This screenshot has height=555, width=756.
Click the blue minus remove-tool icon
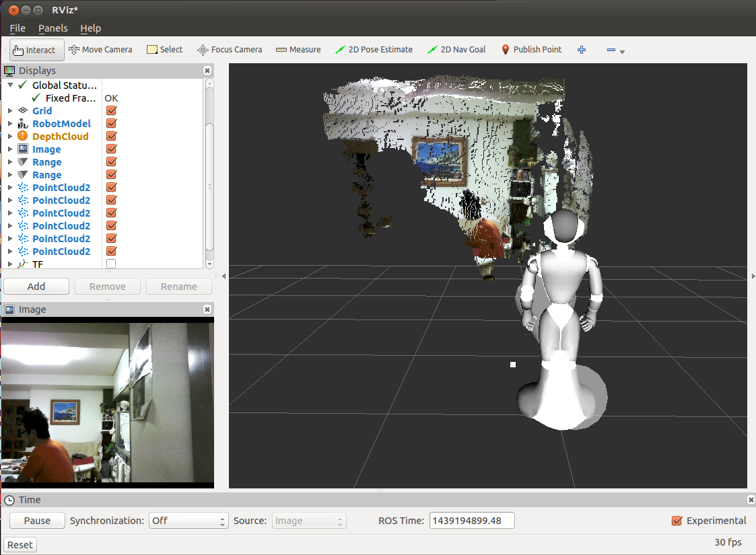(x=611, y=50)
